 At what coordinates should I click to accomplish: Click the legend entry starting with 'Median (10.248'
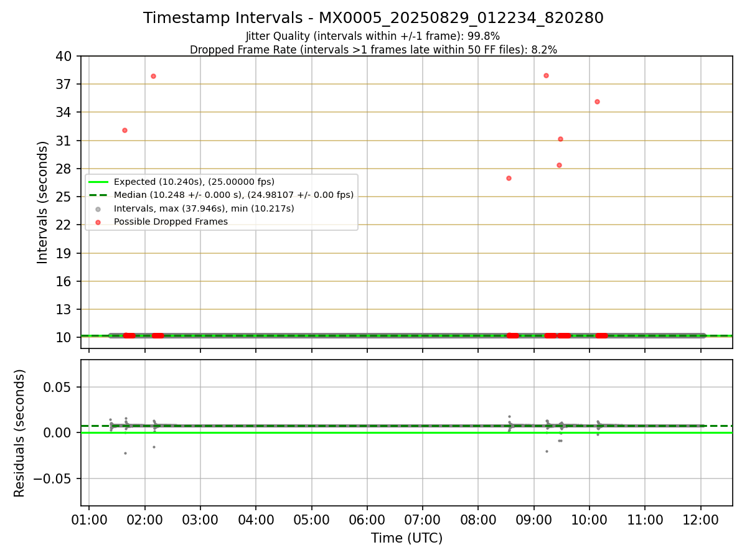233,195
